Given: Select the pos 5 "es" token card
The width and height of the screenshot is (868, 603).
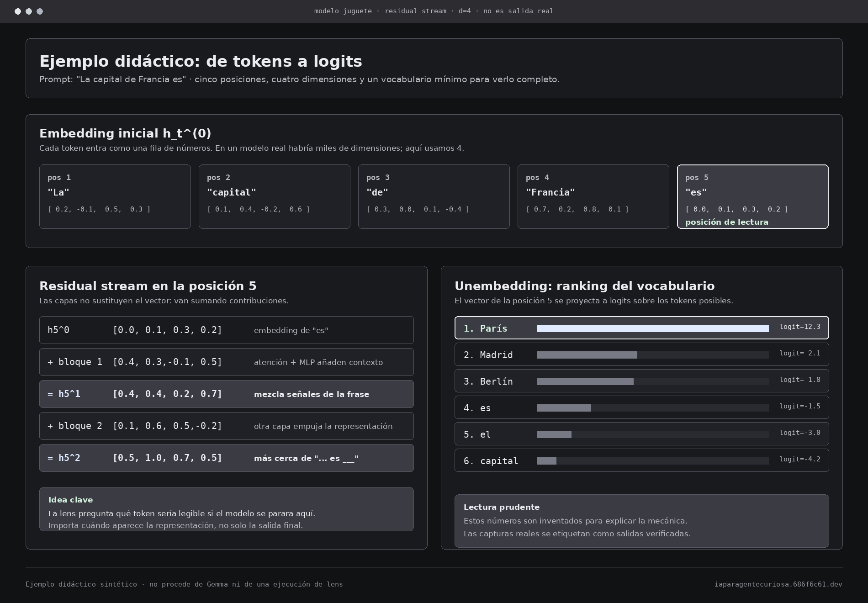Looking at the screenshot, I should pos(753,196).
